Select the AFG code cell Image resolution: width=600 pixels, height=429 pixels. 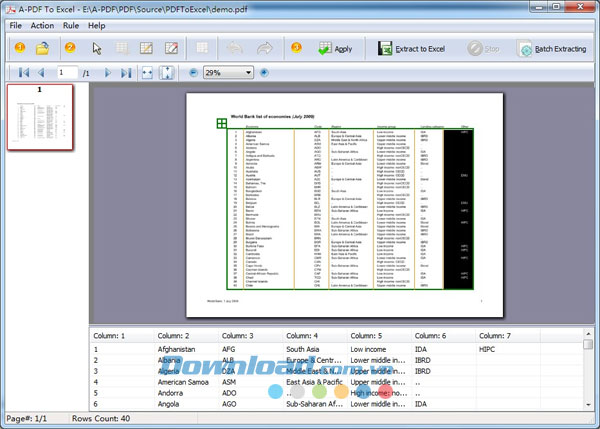[x=228, y=349]
